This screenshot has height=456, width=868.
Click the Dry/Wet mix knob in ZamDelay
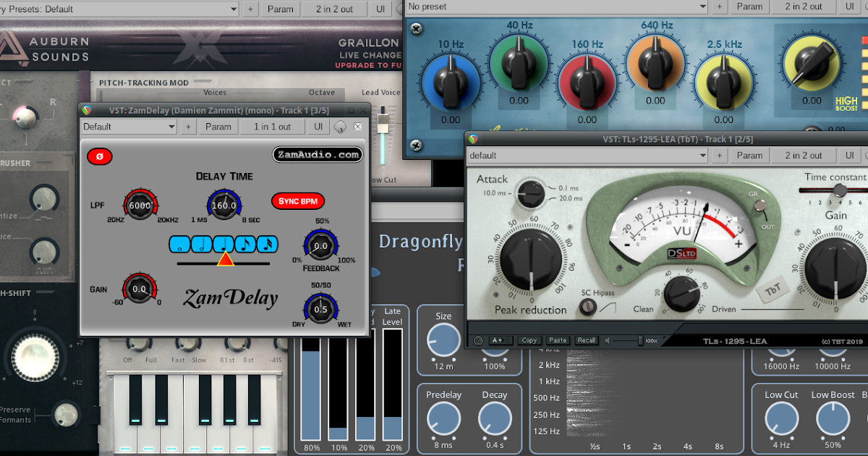click(x=320, y=309)
